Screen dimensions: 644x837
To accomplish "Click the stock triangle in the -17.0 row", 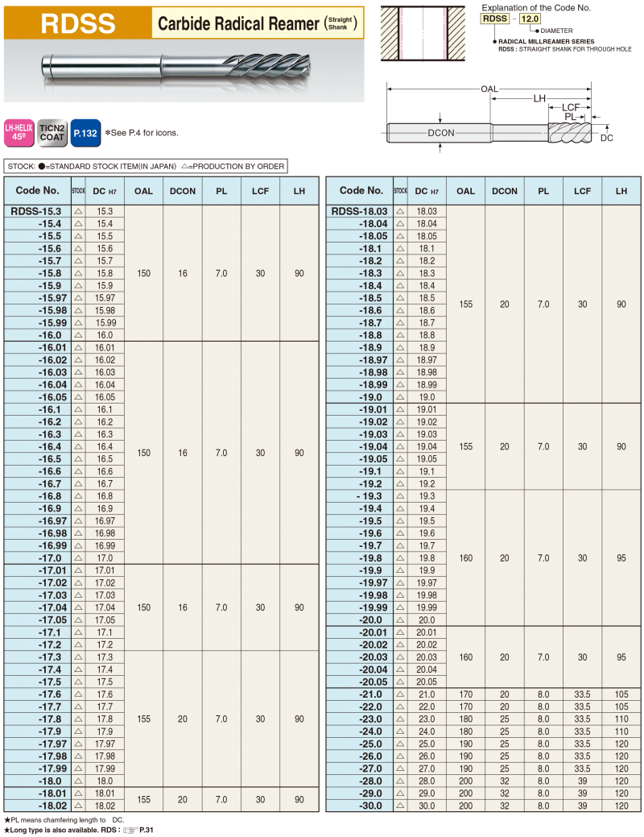I will click(x=78, y=557).
